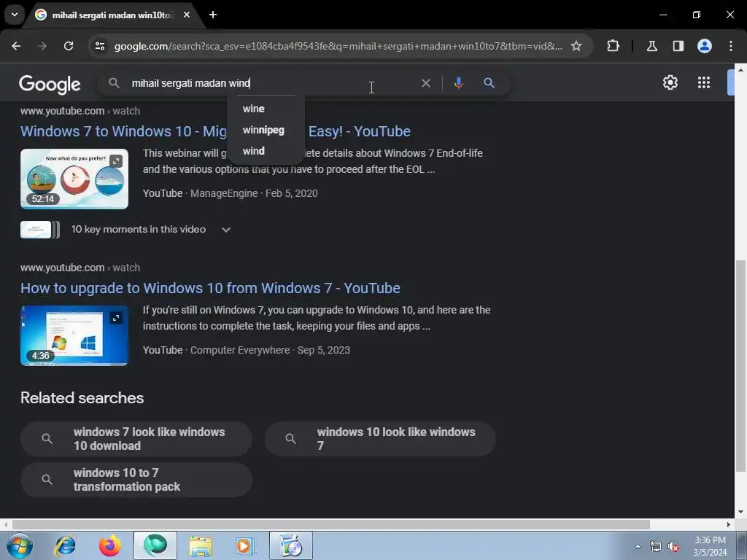Viewport: 747px width, 560px height.
Task: Go back to the previous page
Action: click(x=16, y=46)
